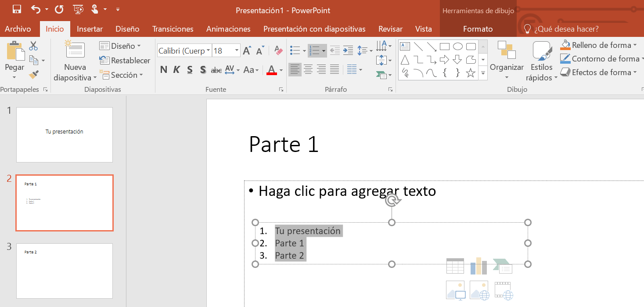Viewport: 644px width, 307px height.
Task: Open Customize Quick Access Toolbar arrow
Action: [118, 9]
